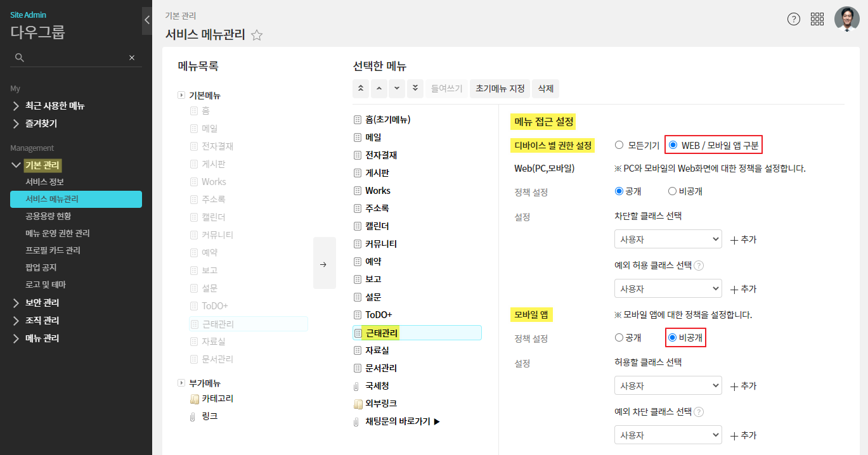Move selected menu to bottom with double-down arrow

point(415,89)
